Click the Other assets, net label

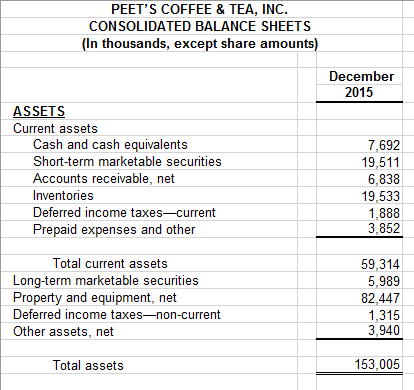63,331
